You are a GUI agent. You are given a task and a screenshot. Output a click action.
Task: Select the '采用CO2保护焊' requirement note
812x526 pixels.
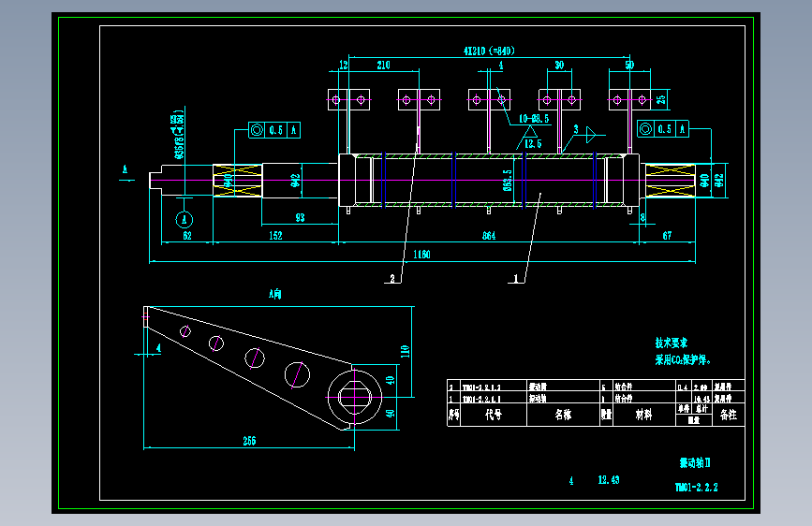pos(683,359)
